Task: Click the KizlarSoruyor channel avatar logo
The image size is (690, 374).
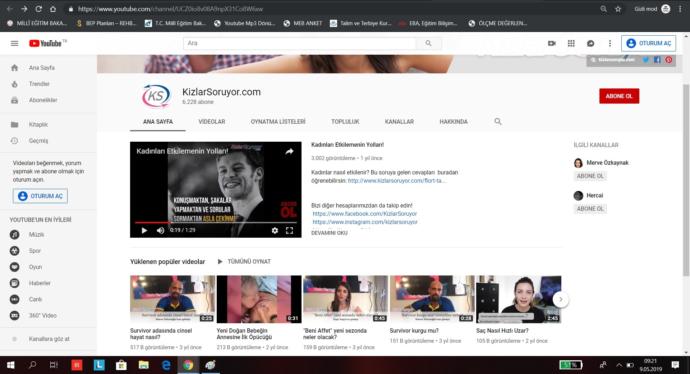Action: [156, 95]
